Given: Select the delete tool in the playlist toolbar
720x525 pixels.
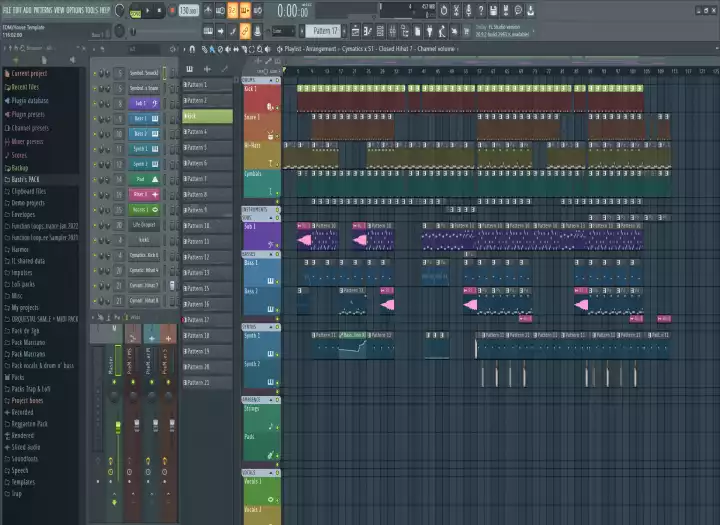Looking at the screenshot, I should (x=220, y=49).
